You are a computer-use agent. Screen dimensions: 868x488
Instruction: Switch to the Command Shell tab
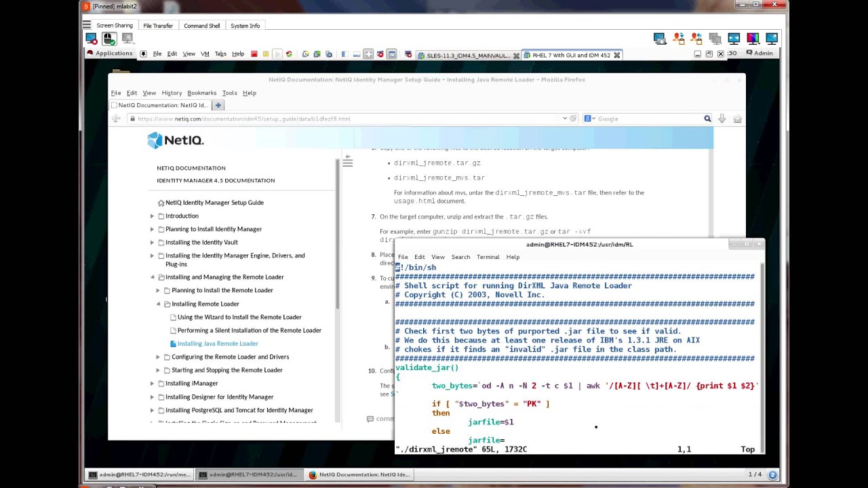click(202, 26)
